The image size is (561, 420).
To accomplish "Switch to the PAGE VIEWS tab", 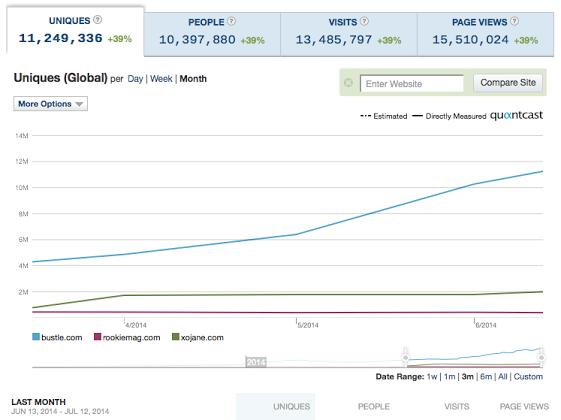I will click(486, 34).
